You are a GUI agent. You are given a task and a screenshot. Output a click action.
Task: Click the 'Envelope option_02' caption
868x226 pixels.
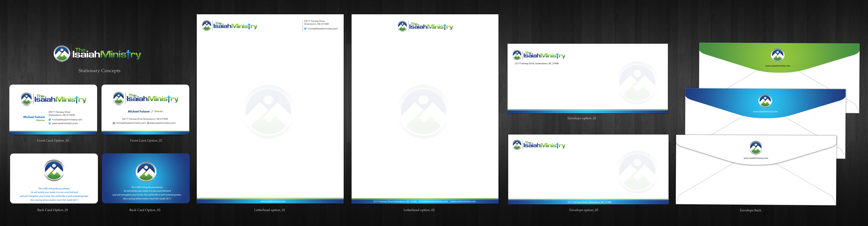click(x=584, y=210)
